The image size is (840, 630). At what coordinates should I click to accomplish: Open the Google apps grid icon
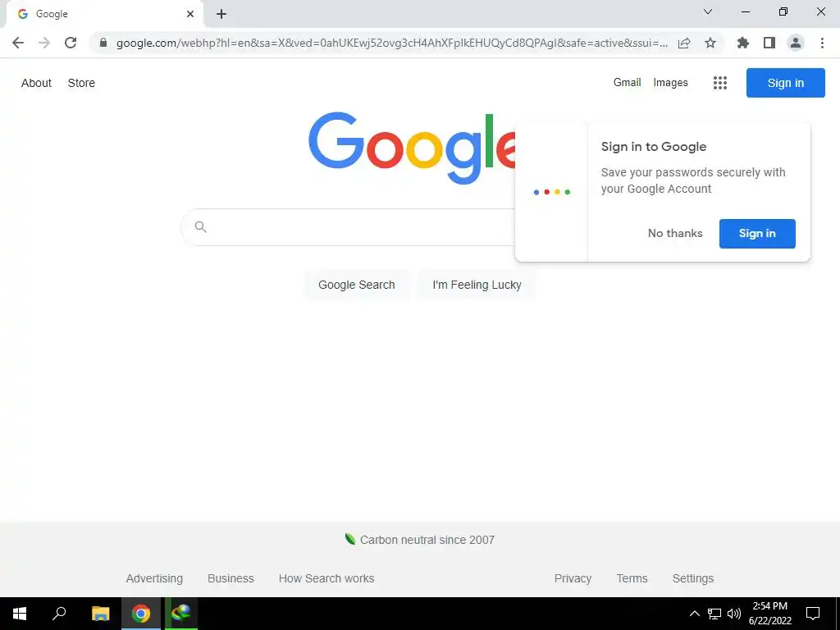pos(720,83)
